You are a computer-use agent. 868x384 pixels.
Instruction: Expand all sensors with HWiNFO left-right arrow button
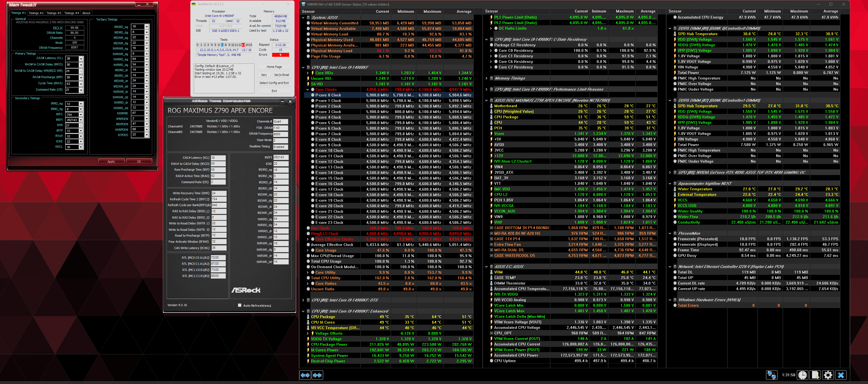tap(305, 375)
